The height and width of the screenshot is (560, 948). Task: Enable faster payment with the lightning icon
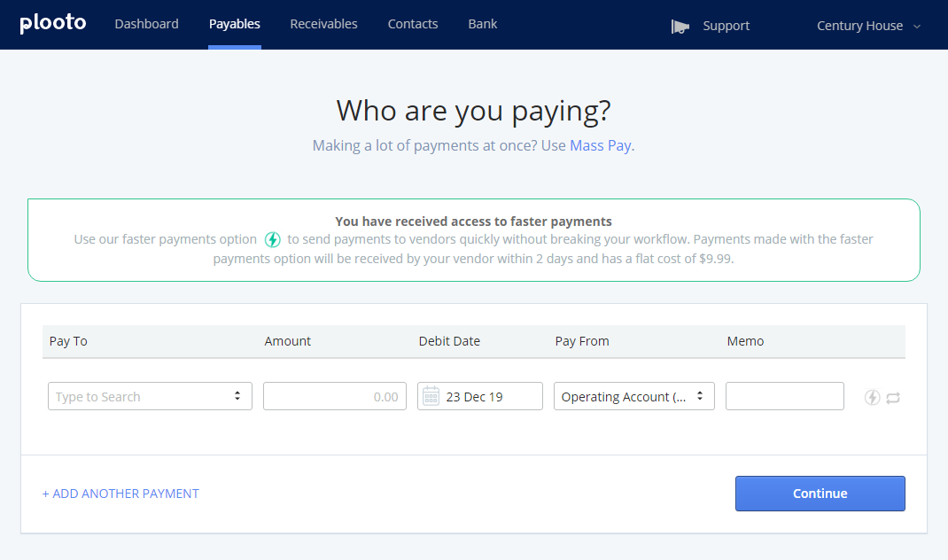click(874, 397)
